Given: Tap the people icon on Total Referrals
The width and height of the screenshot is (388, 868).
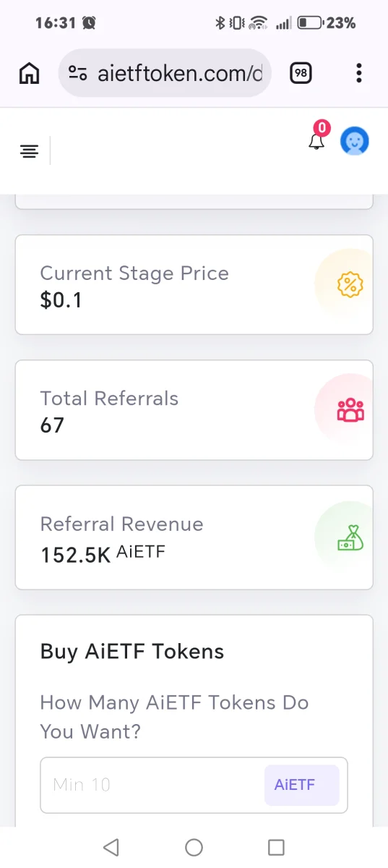Looking at the screenshot, I should click(350, 410).
